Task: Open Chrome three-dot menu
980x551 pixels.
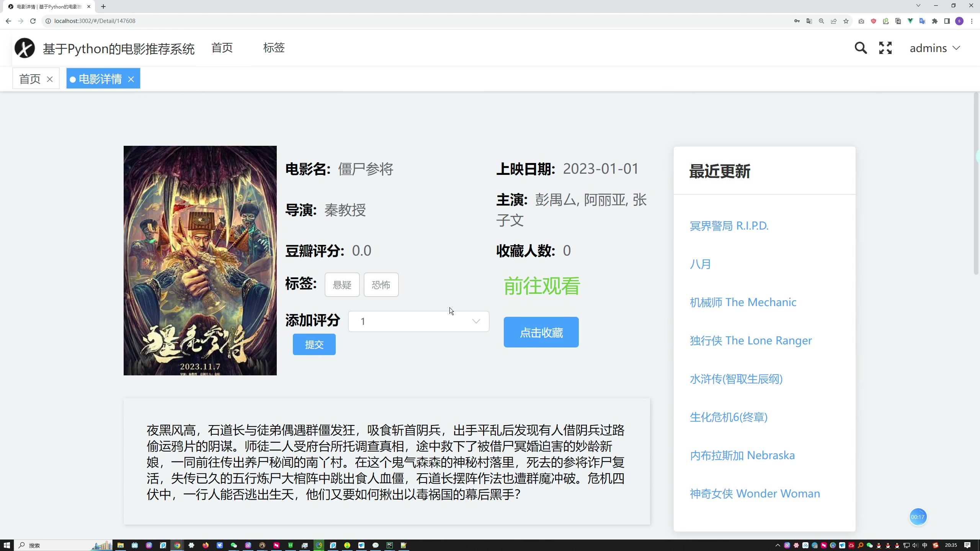Action: point(972,21)
